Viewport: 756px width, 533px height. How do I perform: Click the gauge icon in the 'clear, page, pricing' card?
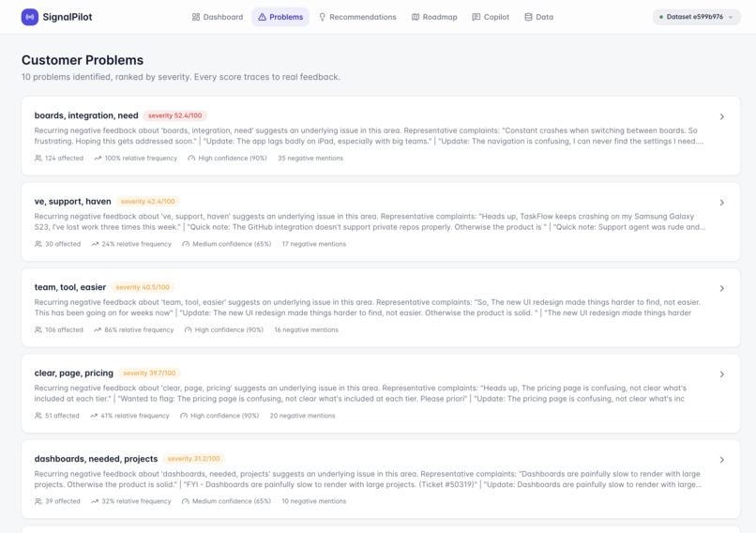184,416
